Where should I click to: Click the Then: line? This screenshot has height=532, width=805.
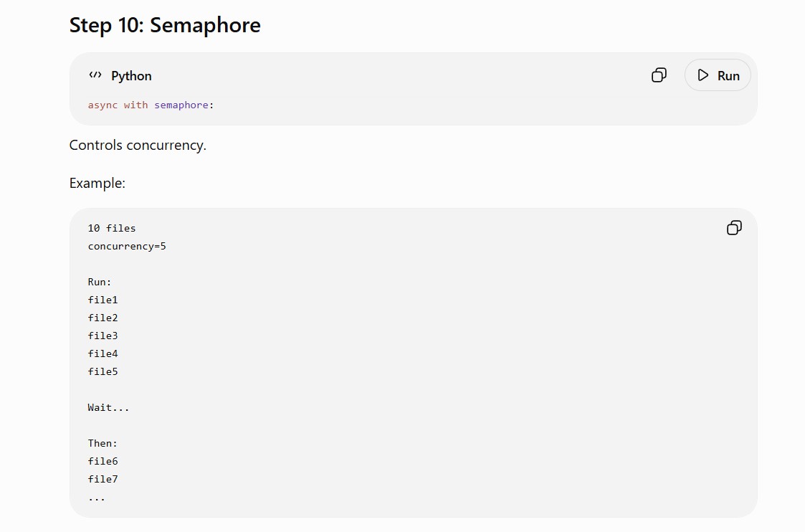point(103,443)
